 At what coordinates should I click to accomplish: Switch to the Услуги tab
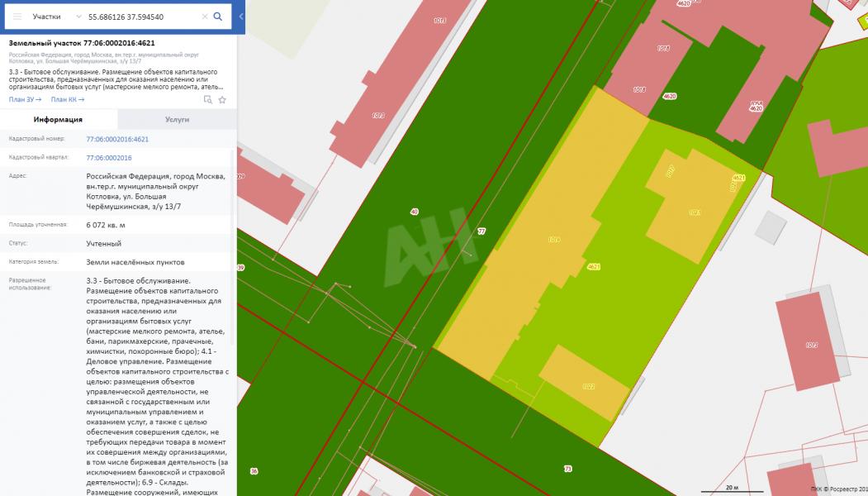[177, 119]
